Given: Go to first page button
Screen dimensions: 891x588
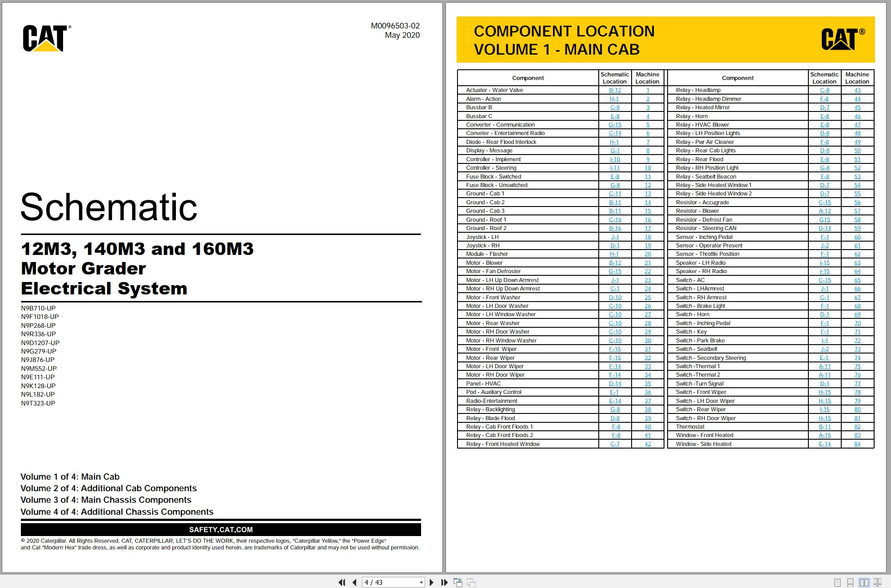Looking at the screenshot, I should coord(342,582).
